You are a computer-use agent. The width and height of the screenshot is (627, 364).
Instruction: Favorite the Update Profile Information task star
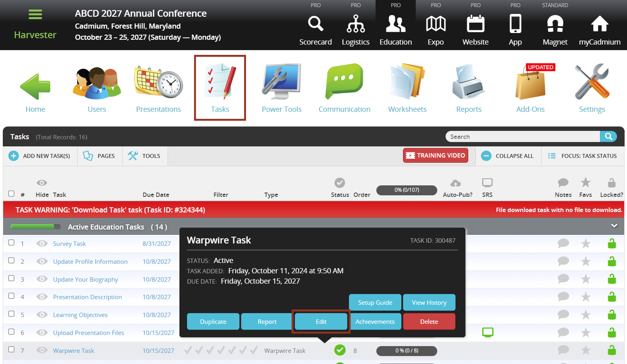click(586, 261)
